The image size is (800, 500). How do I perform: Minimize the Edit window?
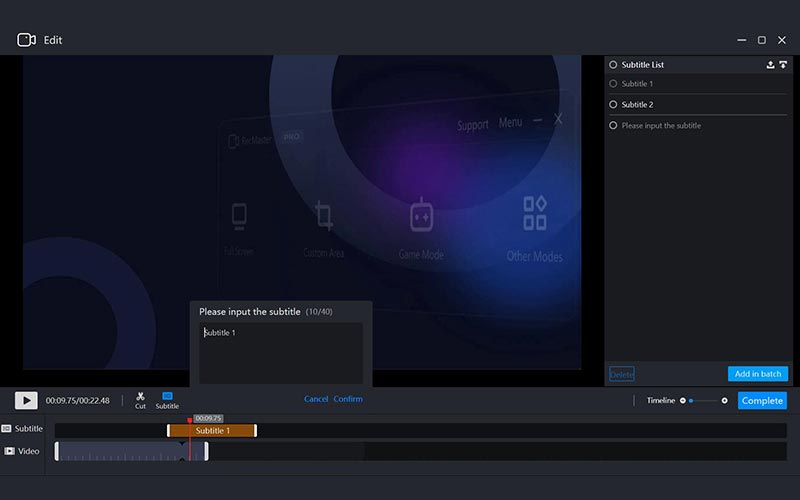coord(742,40)
